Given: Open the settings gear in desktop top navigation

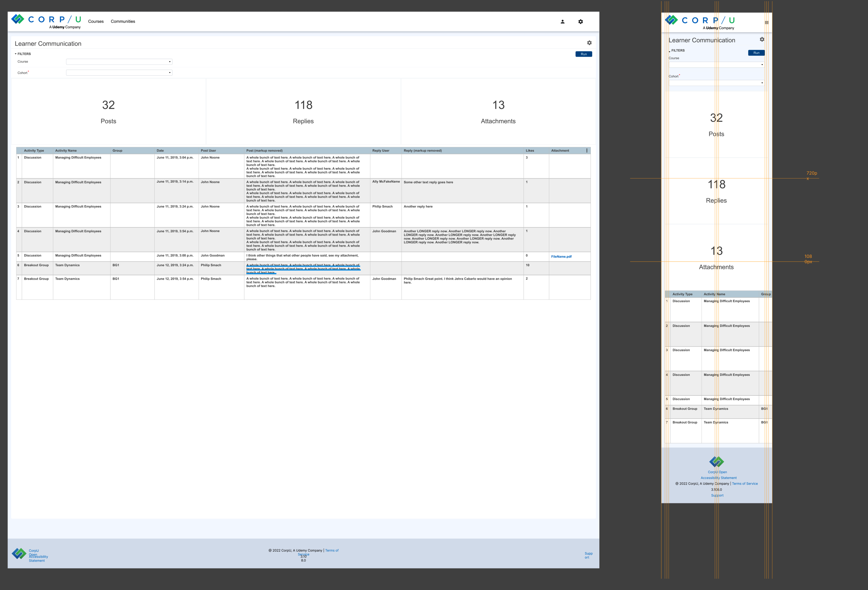Looking at the screenshot, I should coord(580,22).
